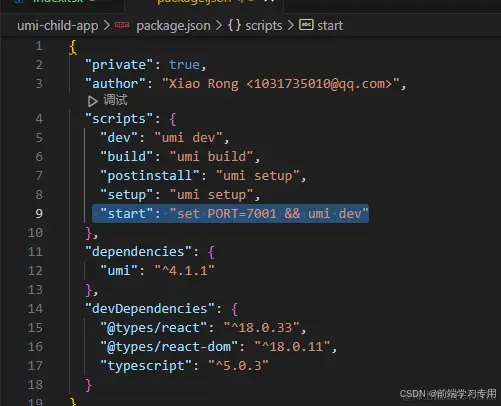Image resolution: width=501 pixels, height=406 pixels.
Task: Click the curly braces icon before scripts
Action: tap(234, 25)
